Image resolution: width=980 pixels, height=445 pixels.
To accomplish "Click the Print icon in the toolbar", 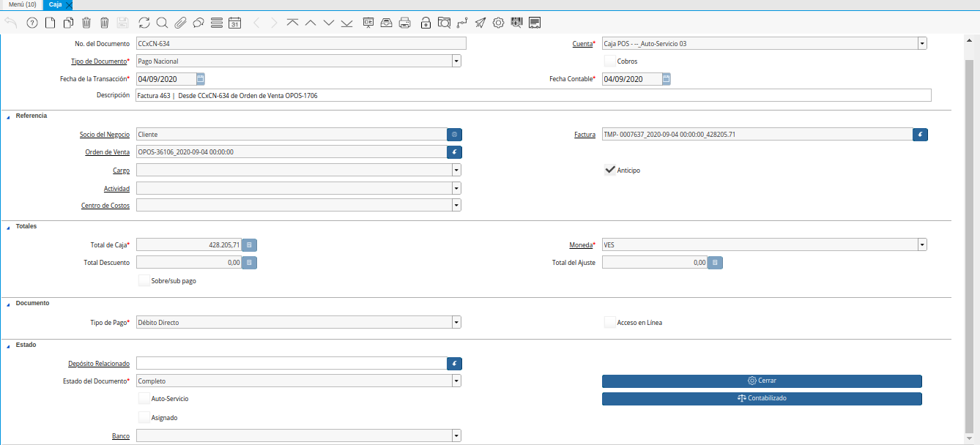I will click(x=404, y=23).
